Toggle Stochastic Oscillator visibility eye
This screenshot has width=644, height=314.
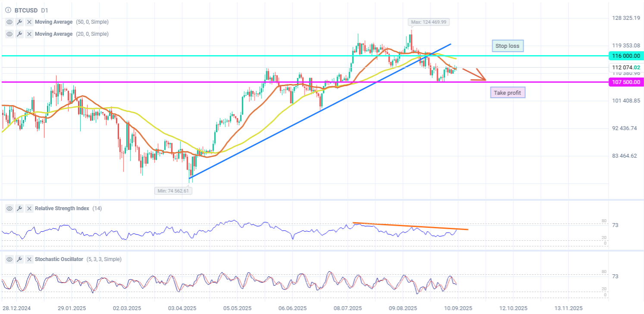(9, 259)
